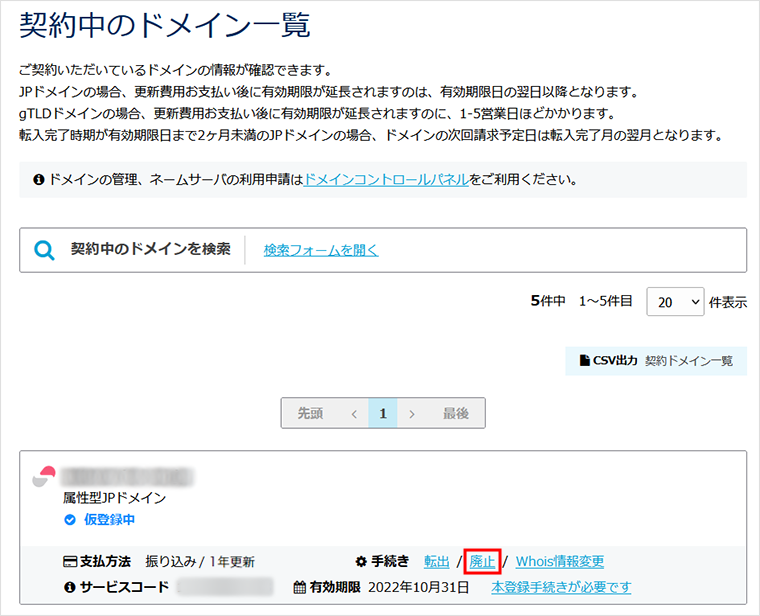This screenshot has height=616, width=760.
Task: Jump to the 先頭 first page
Action: coord(310,413)
